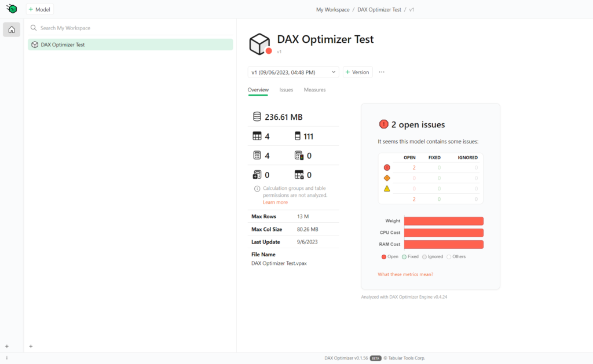Click the 236.61 MB size value
The height and width of the screenshot is (364, 593).
tap(284, 117)
